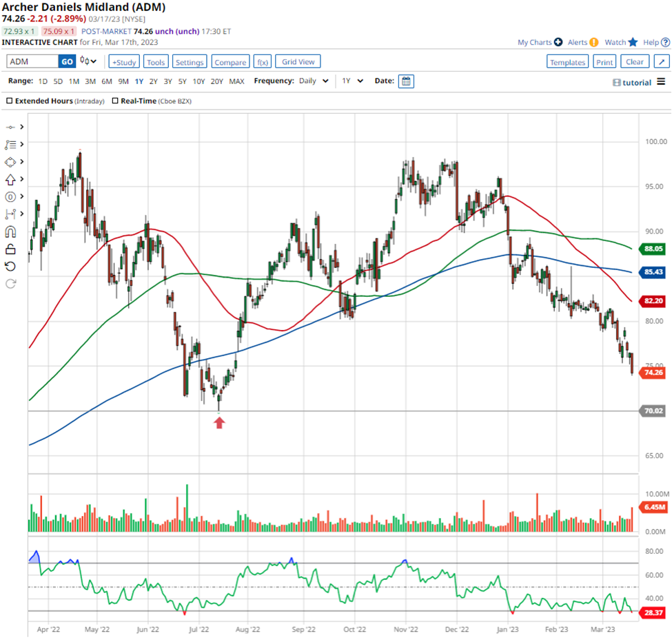Open the chart type candlestick dropdown
This screenshot has width=672, height=642.
click(88, 61)
